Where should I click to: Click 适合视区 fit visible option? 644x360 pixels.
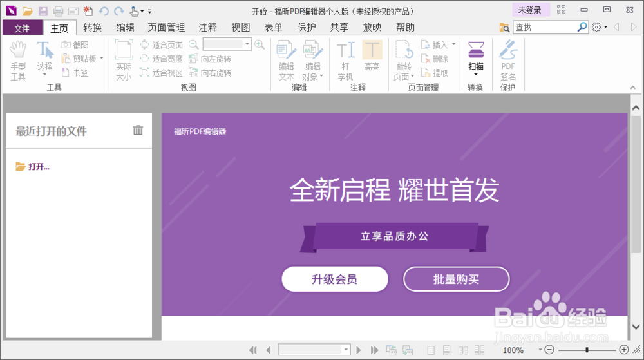pos(162,73)
